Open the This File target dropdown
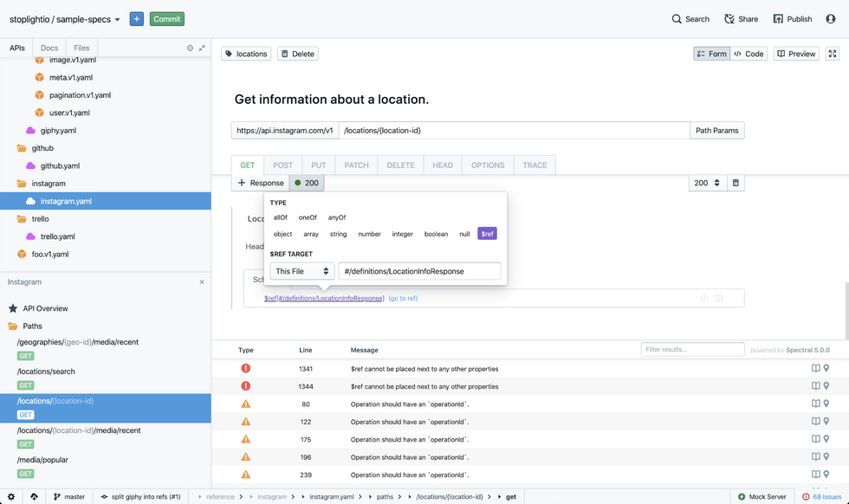 point(301,270)
